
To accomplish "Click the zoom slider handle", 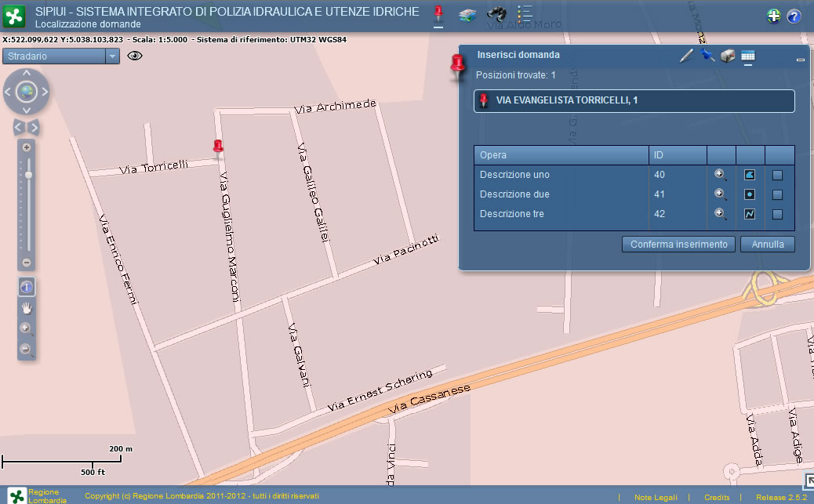I will [28, 175].
